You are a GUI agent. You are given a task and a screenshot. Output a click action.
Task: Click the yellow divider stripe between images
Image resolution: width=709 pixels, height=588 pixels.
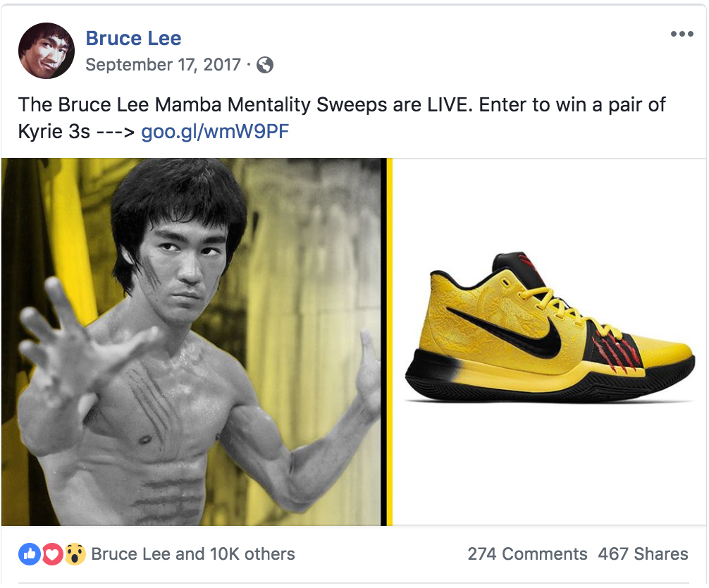(389, 342)
